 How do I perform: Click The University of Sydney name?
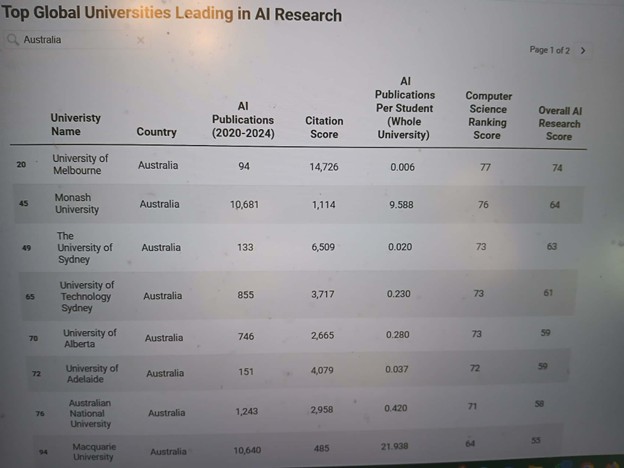tap(85, 248)
